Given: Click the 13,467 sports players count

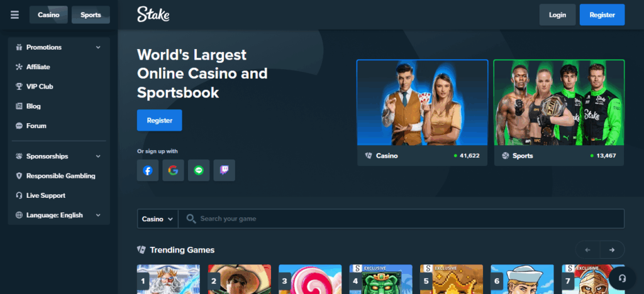Looking at the screenshot, I should 606,156.
